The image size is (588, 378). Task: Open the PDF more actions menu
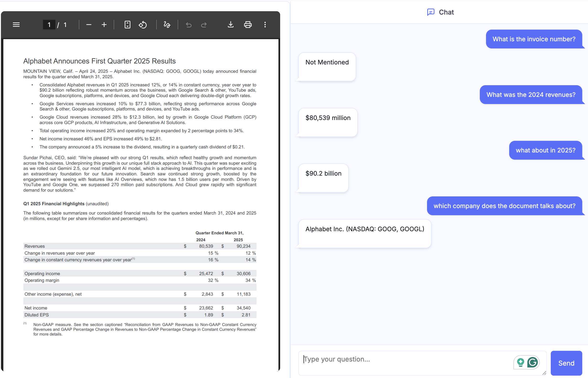pos(265,25)
